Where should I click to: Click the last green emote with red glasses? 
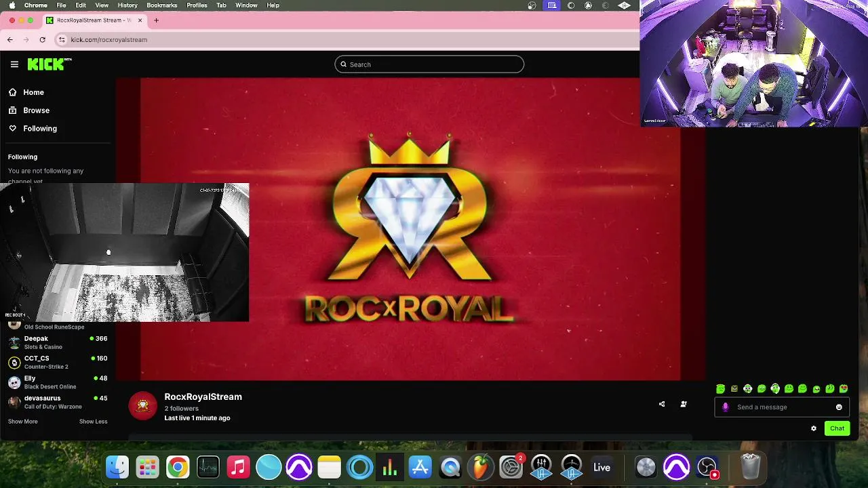(844, 389)
